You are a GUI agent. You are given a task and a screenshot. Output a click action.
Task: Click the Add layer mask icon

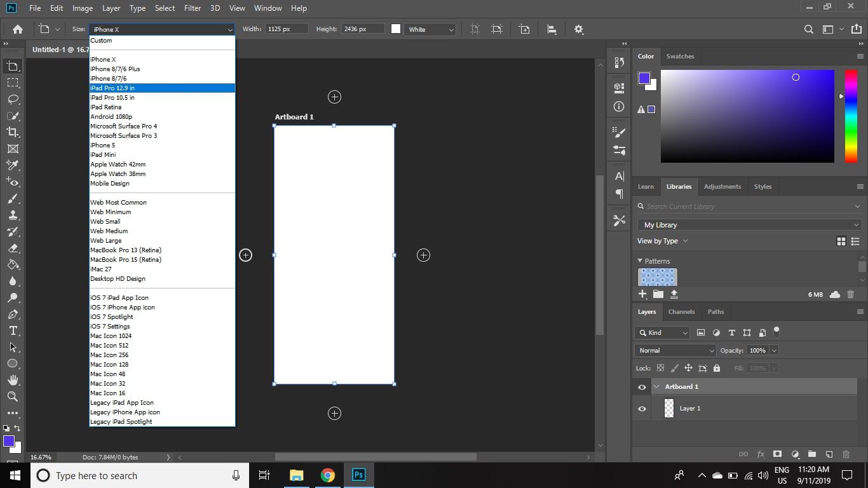point(777,454)
